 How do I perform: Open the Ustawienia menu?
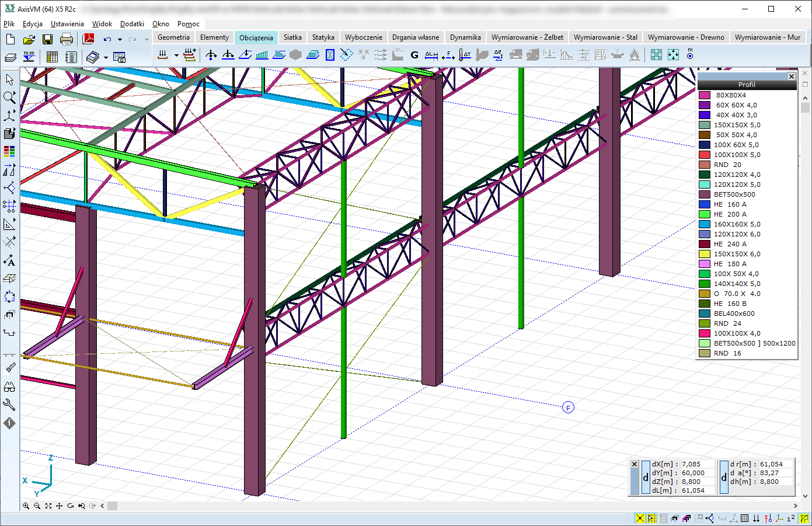[x=67, y=24]
